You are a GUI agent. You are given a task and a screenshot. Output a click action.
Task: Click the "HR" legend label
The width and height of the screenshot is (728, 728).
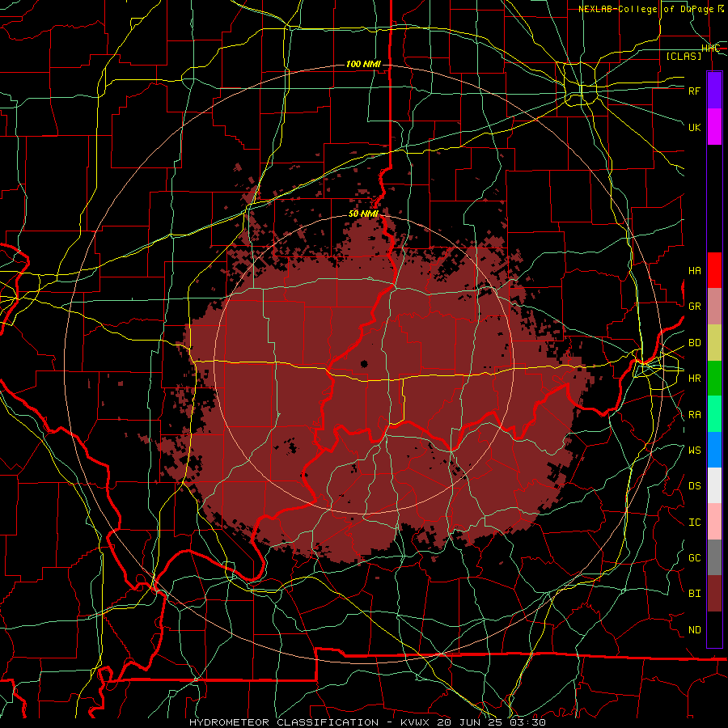click(694, 379)
